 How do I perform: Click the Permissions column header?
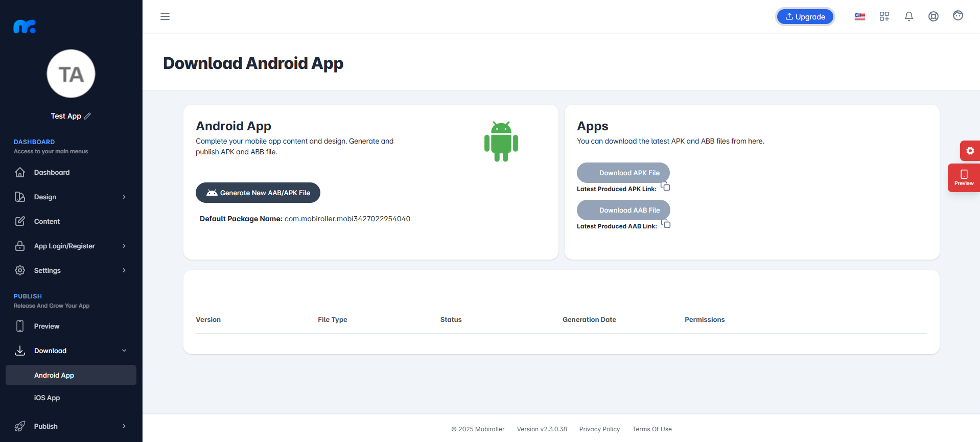(705, 319)
